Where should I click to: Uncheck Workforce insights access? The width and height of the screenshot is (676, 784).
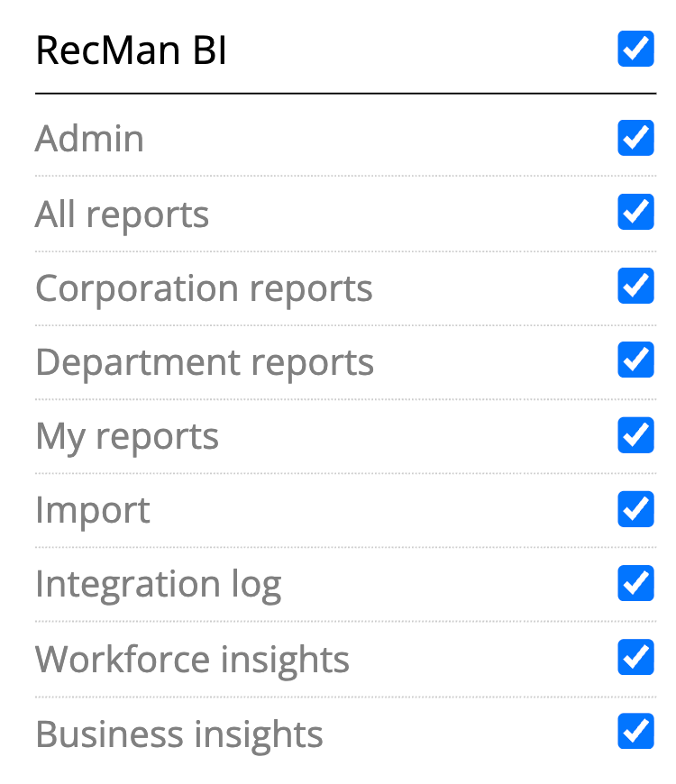635,657
